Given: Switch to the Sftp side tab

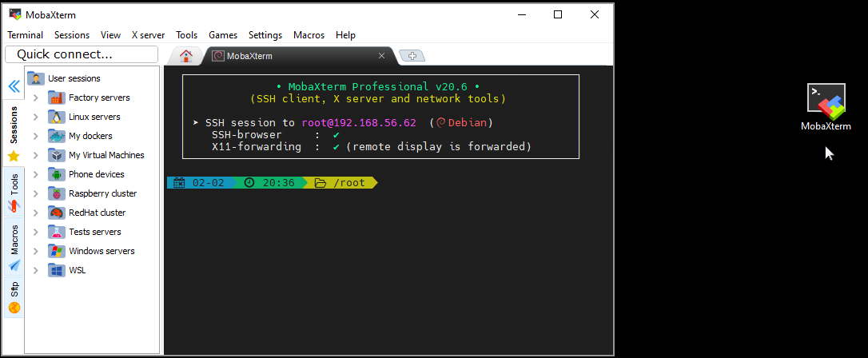Looking at the screenshot, I should tap(14, 296).
